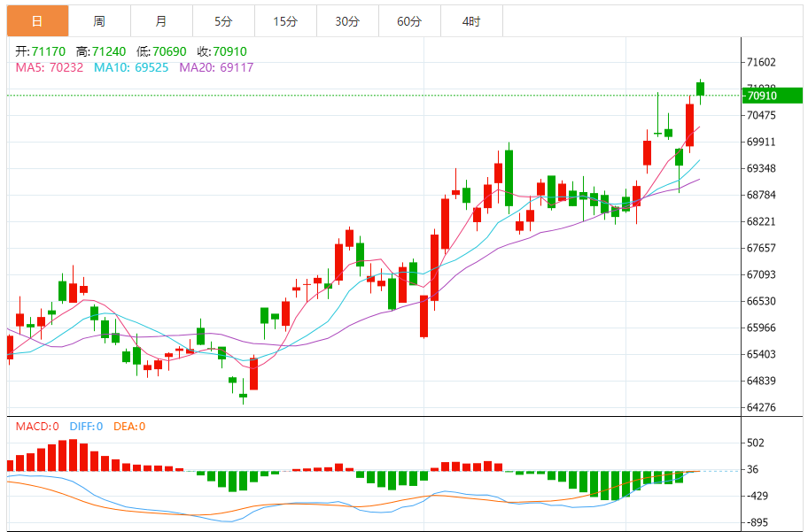The height and width of the screenshot is (532, 808).
Task: Click the 65403 price axis label
Action: (x=761, y=354)
